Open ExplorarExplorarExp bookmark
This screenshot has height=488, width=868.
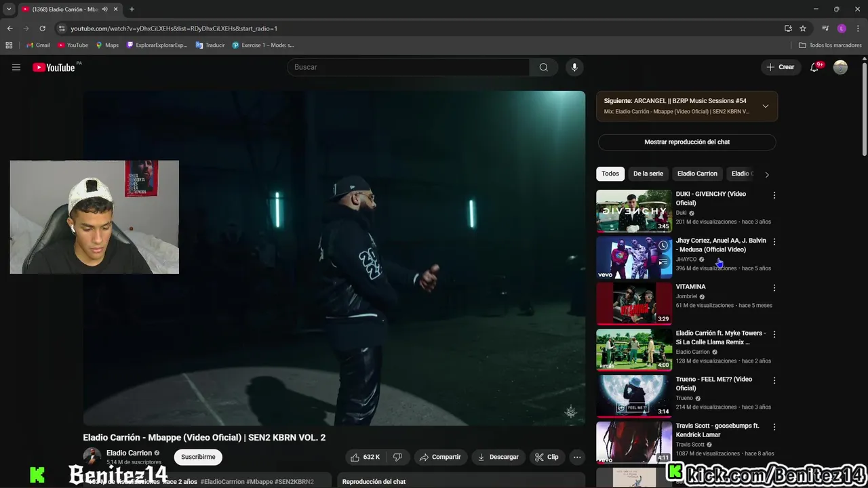(157, 45)
